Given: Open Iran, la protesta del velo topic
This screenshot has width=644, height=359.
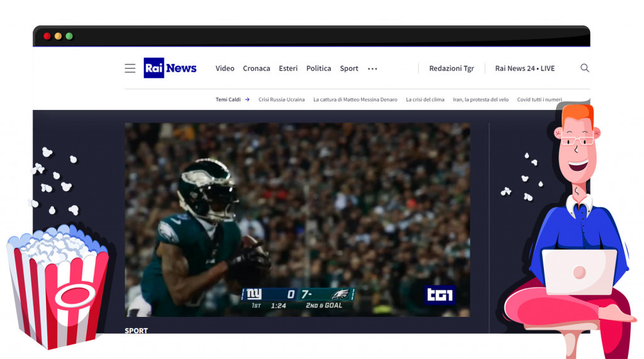Looking at the screenshot, I should coord(480,99).
